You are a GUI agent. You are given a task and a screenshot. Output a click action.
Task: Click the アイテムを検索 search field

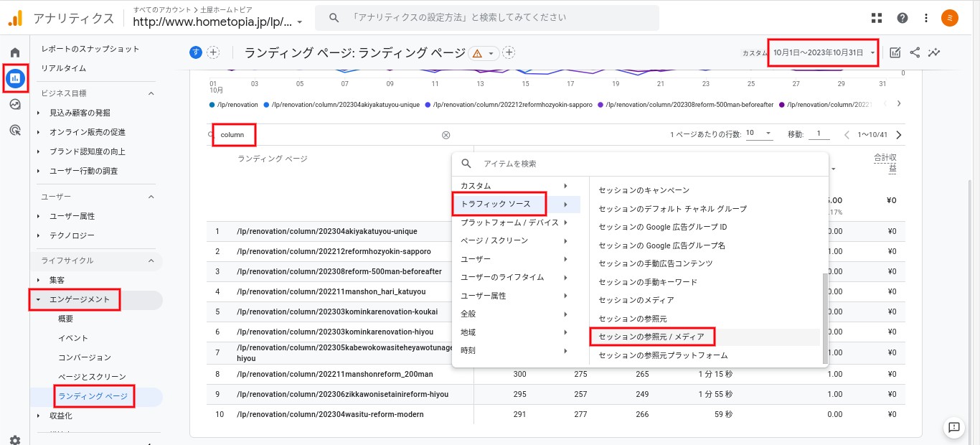646,164
